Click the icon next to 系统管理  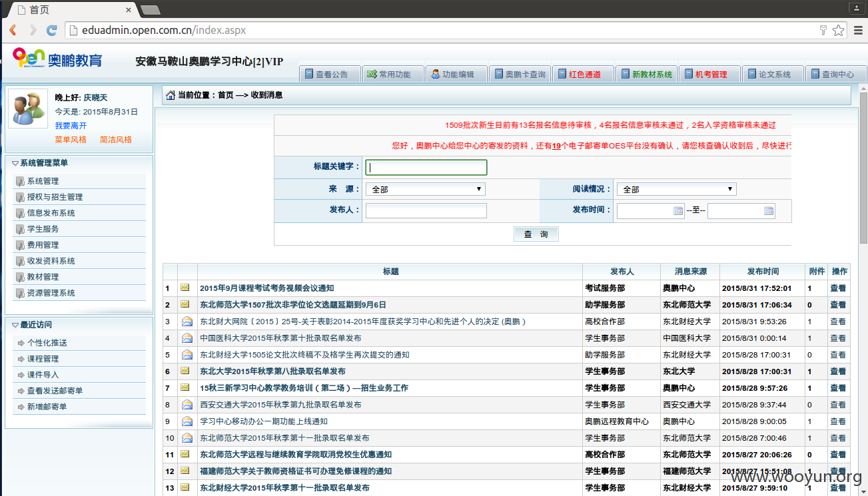point(20,181)
